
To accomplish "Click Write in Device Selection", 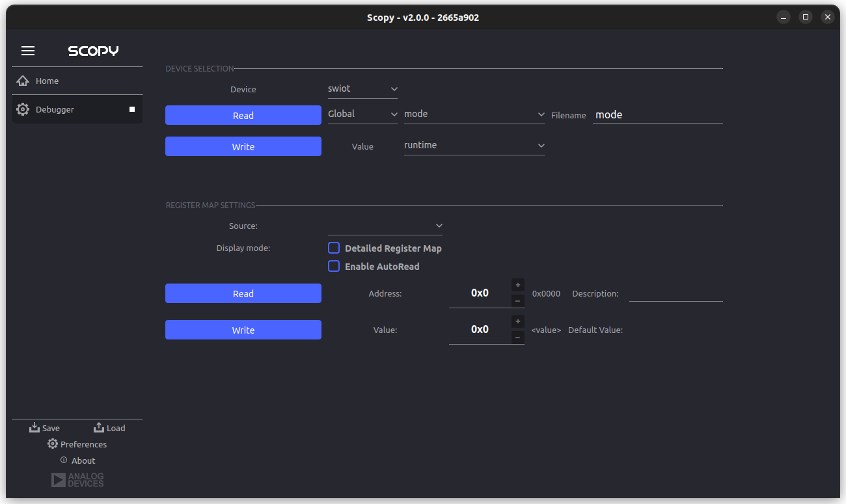I will click(243, 146).
